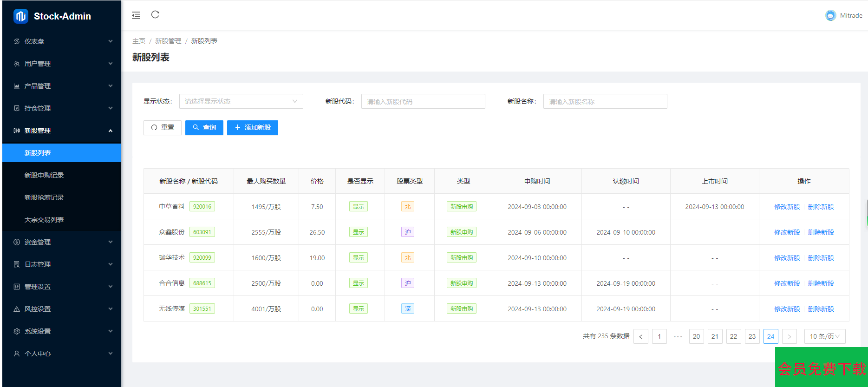Image resolution: width=868 pixels, height=387 pixels.
Task: Click the 新股管理 icon in sidebar
Action: pyautogui.click(x=17, y=131)
